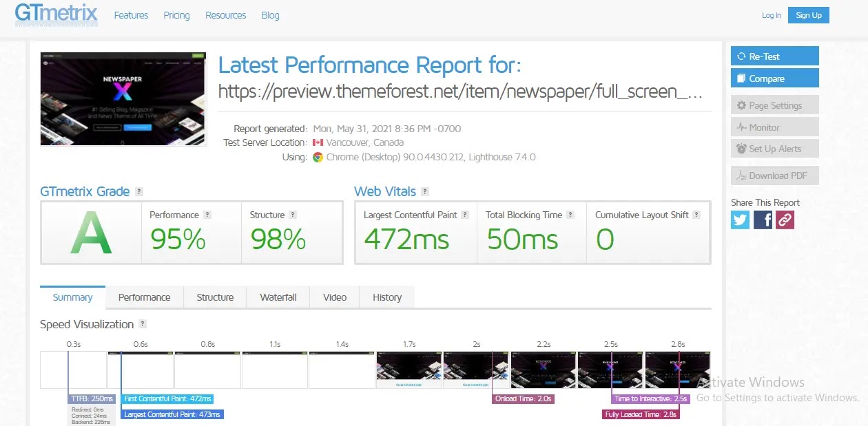The width and height of the screenshot is (868, 426).
Task: Click the Largest Contentful Paint 473ms marker
Action: (172, 414)
